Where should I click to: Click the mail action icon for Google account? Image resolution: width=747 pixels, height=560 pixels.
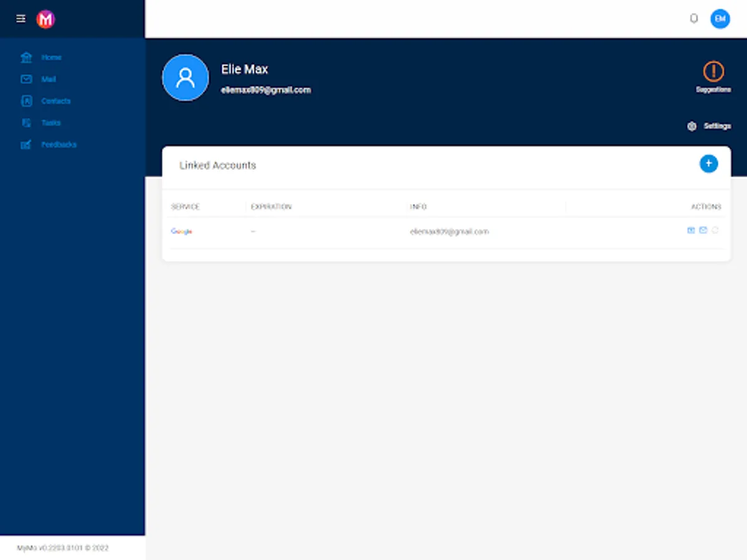tap(703, 230)
